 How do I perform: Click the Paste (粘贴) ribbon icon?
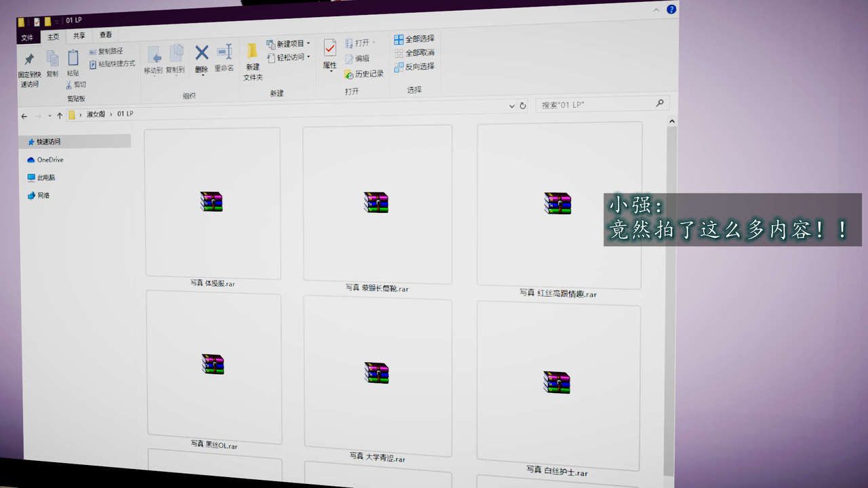coord(73,58)
